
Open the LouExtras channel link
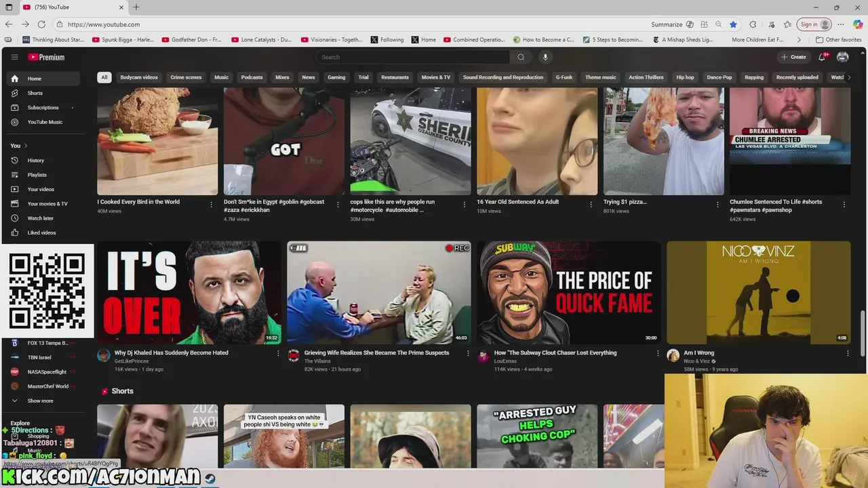point(505,361)
